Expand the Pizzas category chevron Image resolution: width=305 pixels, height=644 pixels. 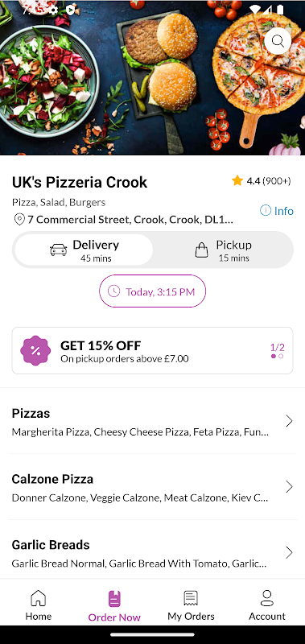(x=289, y=421)
